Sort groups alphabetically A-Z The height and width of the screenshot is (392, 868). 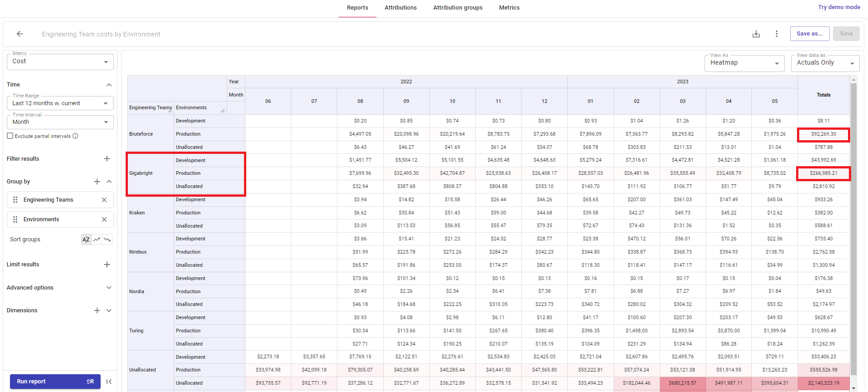[x=86, y=239]
